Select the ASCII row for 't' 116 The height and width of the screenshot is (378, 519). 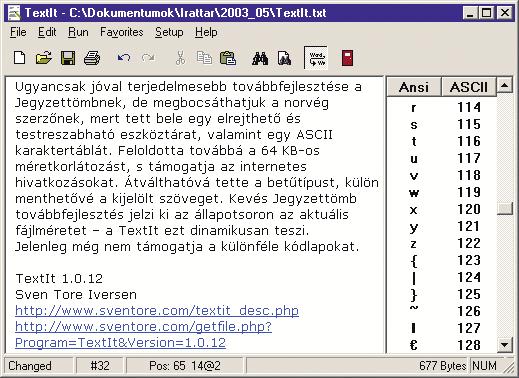point(442,141)
